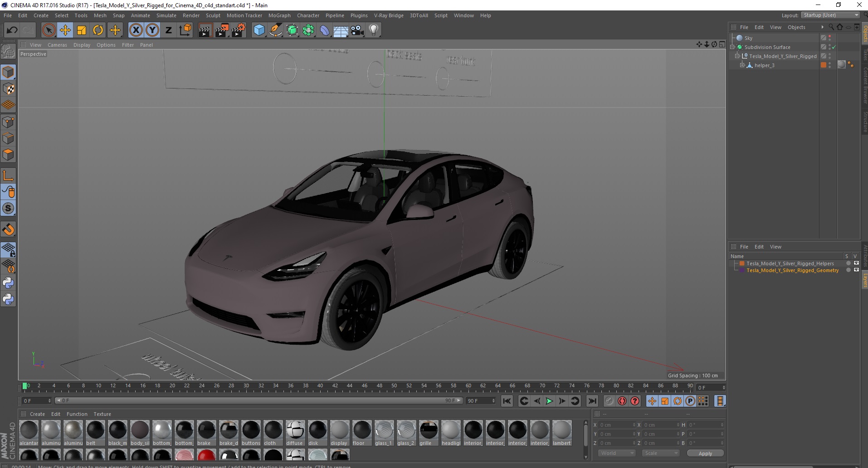The image size is (868, 468).
Task: Add a Floor environment object
Action: 341,30
